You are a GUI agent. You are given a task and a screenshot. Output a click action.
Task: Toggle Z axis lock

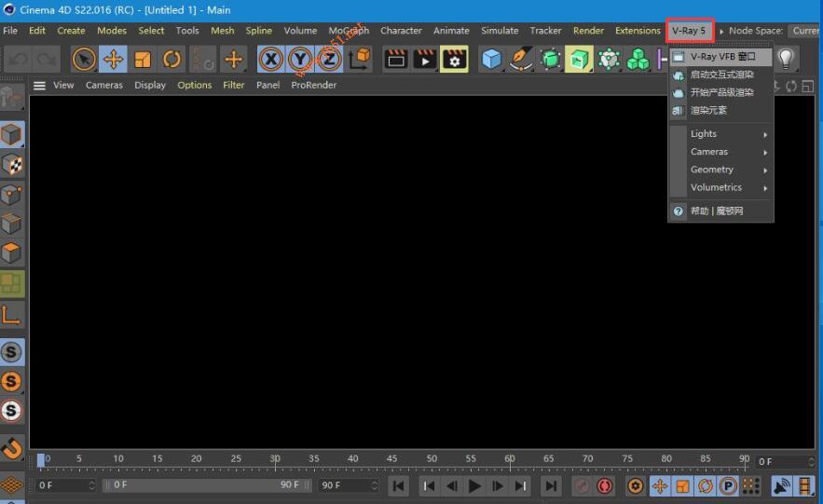[x=329, y=60]
